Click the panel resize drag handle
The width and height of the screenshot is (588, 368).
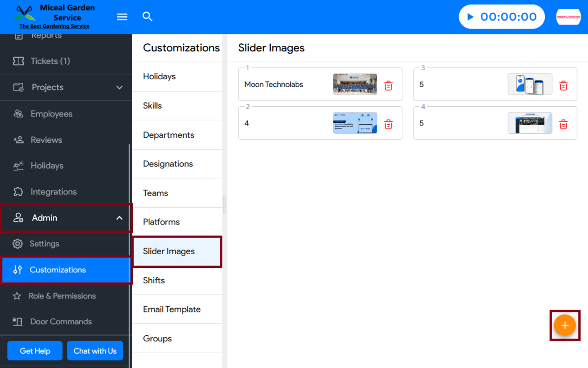click(x=225, y=204)
